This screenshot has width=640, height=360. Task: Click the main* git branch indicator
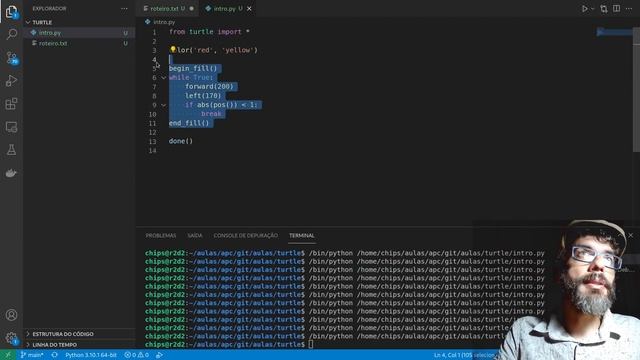(32, 355)
